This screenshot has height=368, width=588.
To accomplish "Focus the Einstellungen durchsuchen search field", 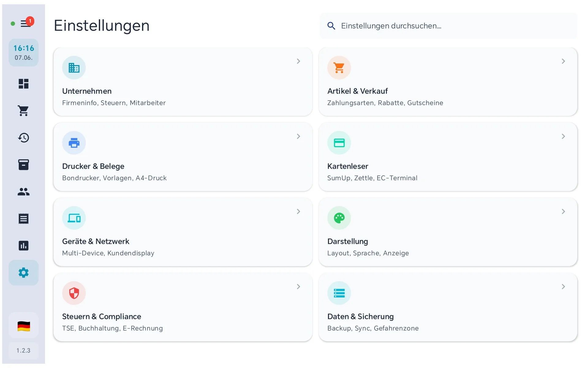I will 449,26.
